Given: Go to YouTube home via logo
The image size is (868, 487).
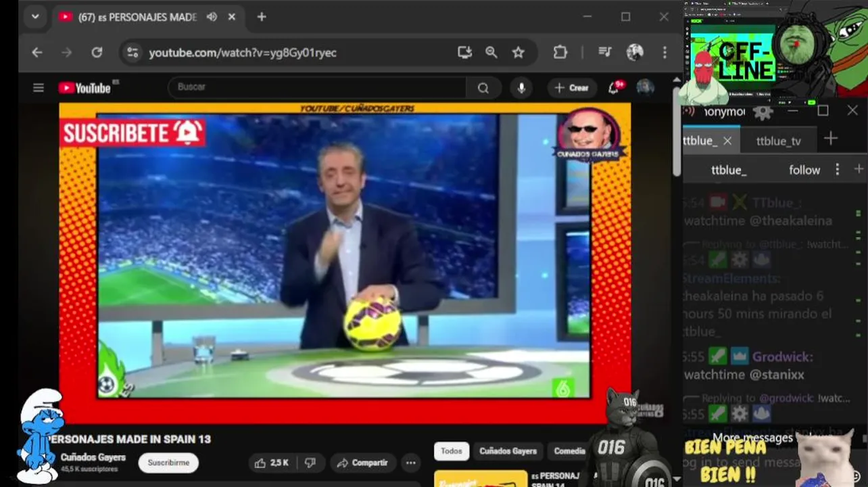Looking at the screenshot, I should [85, 88].
